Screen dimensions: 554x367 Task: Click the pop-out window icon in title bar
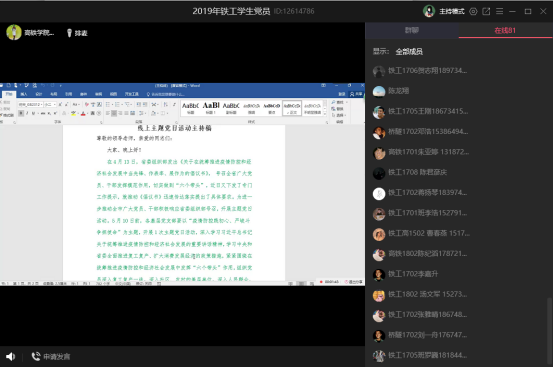486,11
